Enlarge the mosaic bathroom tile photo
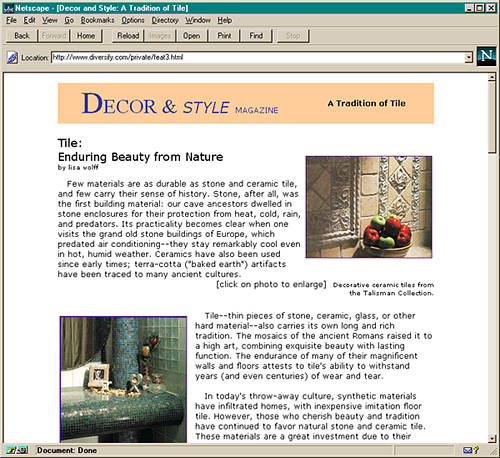This screenshot has width=500, height=458. click(123, 380)
